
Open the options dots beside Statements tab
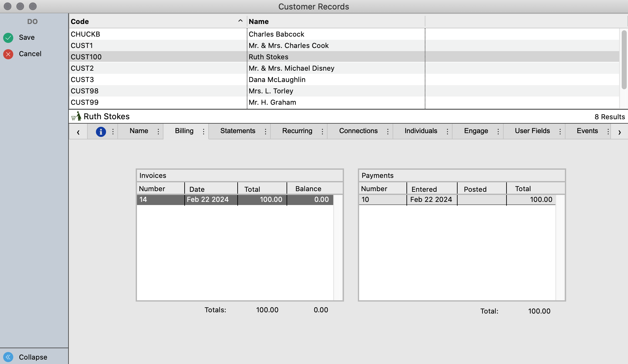pyautogui.click(x=265, y=132)
